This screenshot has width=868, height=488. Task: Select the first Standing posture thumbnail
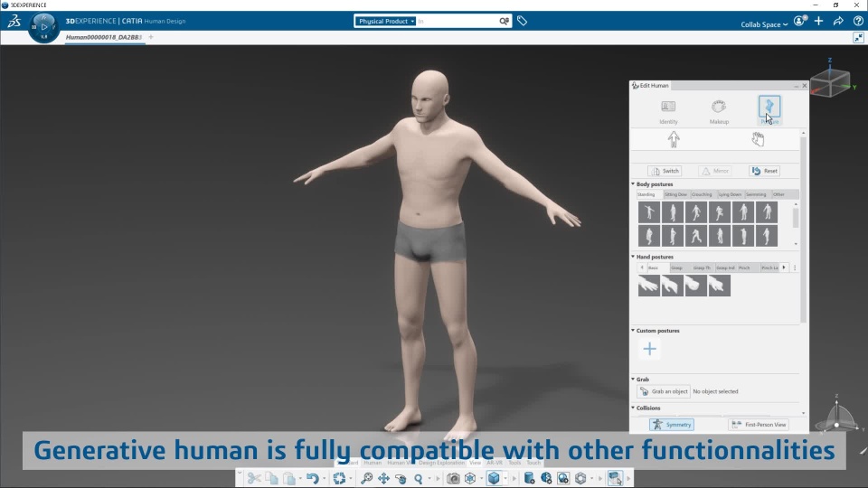[x=649, y=211]
